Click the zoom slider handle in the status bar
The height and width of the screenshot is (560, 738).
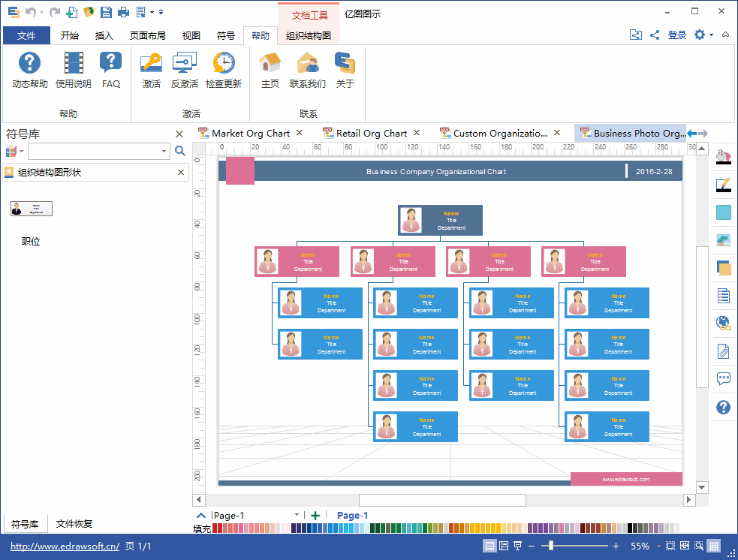550,546
